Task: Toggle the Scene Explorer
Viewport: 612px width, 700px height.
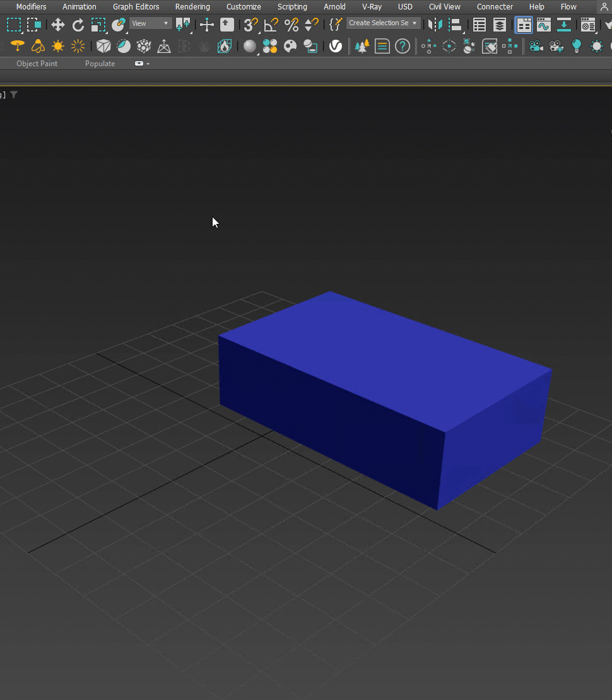Action: coord(480,25)
